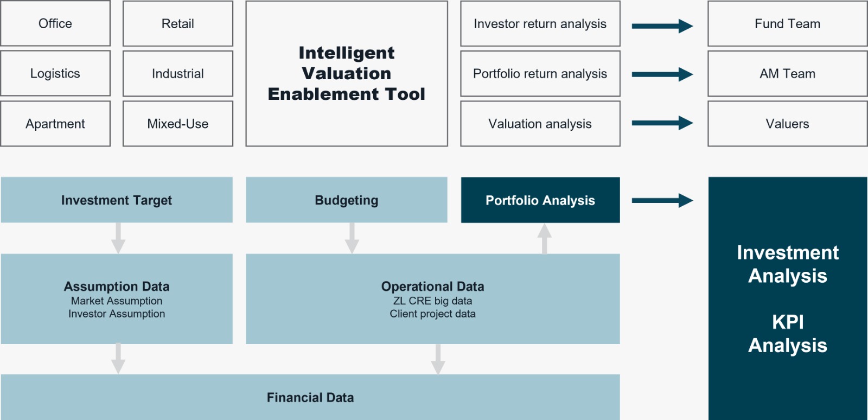Choose the Logistics property type
Image resolution: width=868 pixels, height=420 pixels.
[x=55, y=73]
